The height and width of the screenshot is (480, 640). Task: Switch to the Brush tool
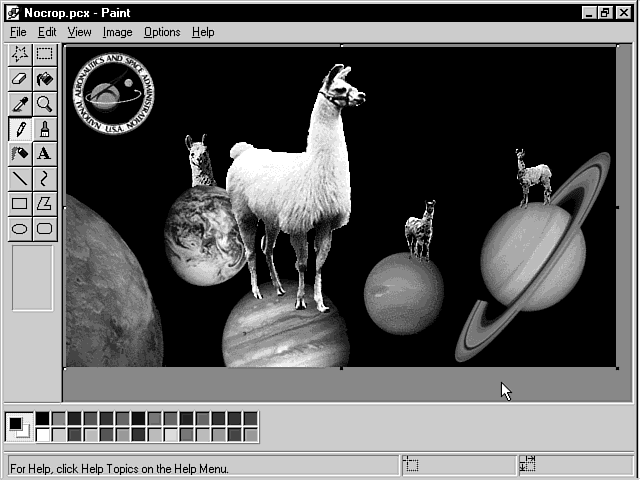pyautogui.click(x=44, y=129)
